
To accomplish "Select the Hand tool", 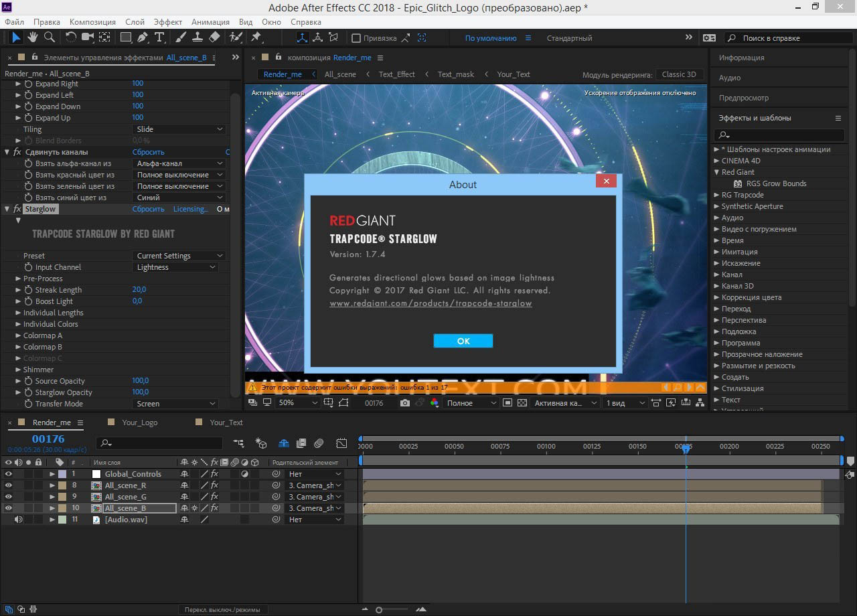I will pyautogui.click(x=34, y=37).
